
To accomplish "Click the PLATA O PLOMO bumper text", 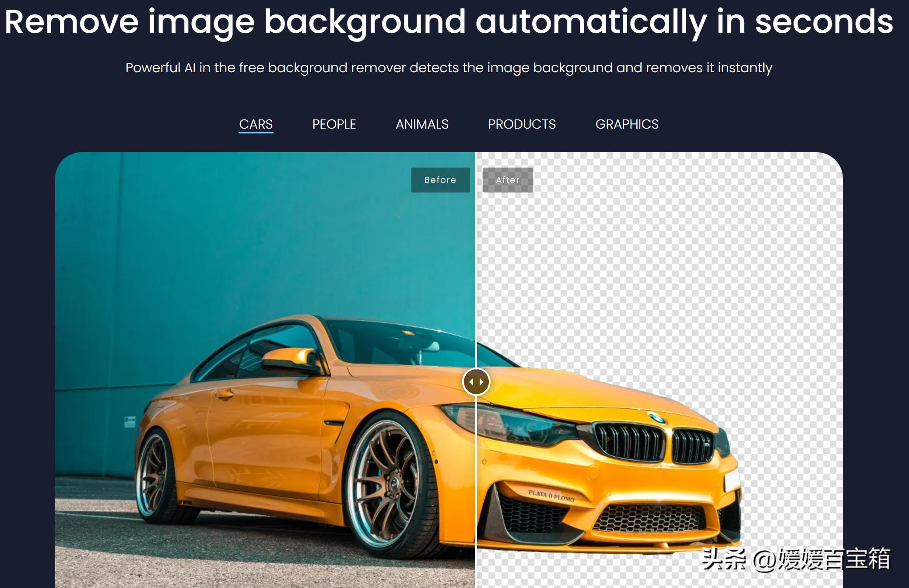I will [x=551, y=496].
